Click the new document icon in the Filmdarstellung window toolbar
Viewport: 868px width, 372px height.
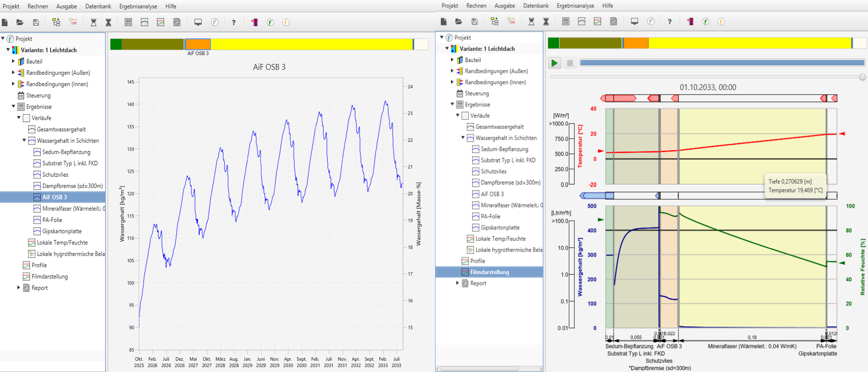pos(443,21)
